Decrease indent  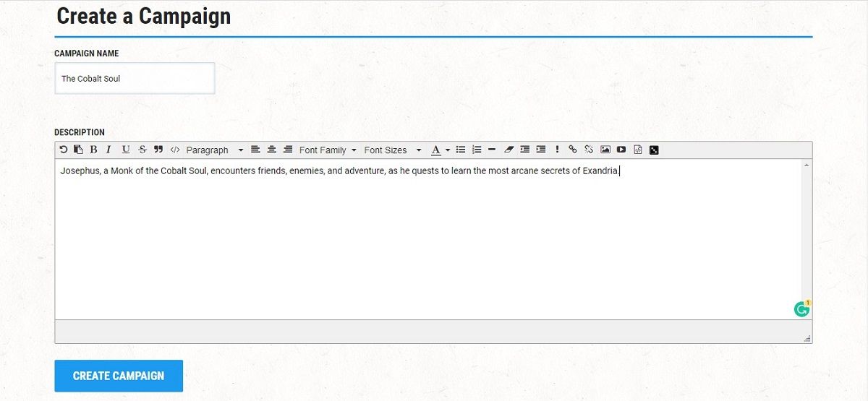pos(524,150)
